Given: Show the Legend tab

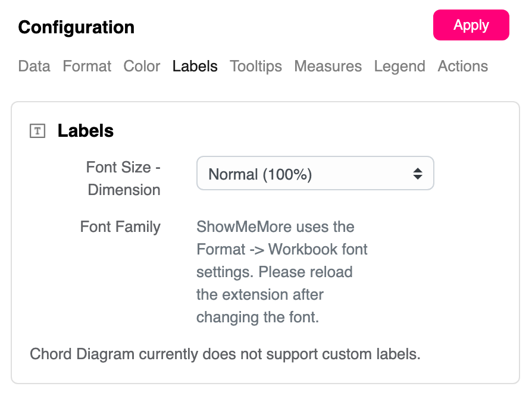Looking at the screenshot, I should [x=399, y=66].
